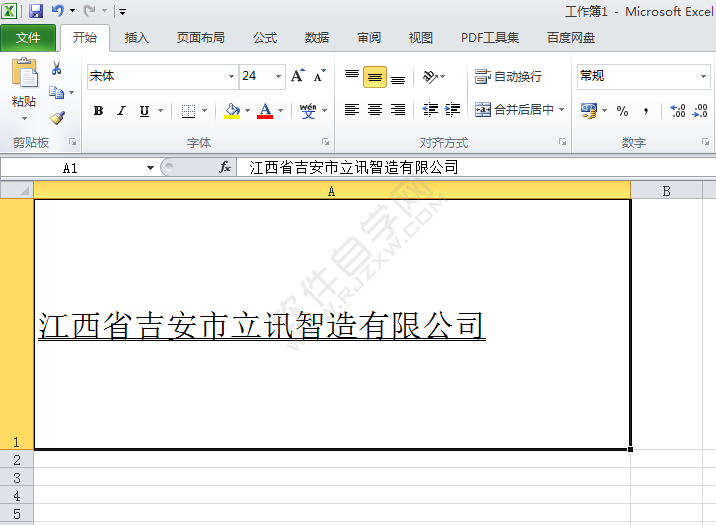Click the wén phonetic guide icon
Screen dimensions: 716x525
point(308,110)
